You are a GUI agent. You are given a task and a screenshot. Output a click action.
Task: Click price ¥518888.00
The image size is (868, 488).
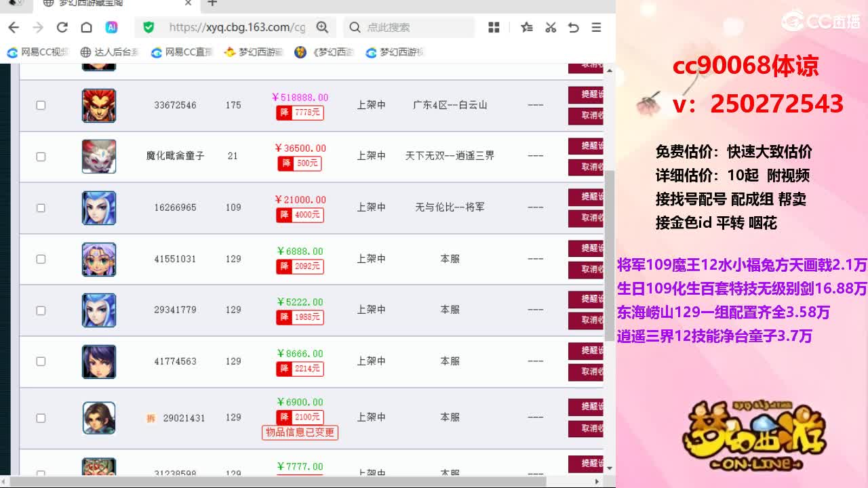300,98
